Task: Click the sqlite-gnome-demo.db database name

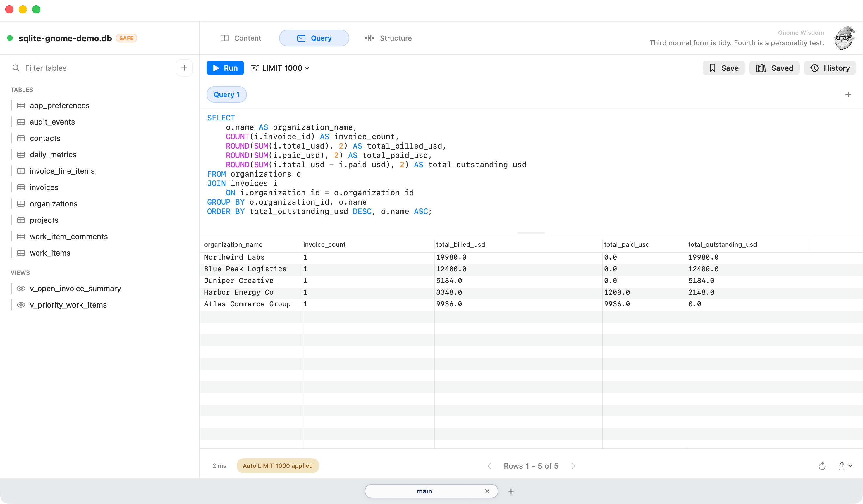Action: click(65, 38)
